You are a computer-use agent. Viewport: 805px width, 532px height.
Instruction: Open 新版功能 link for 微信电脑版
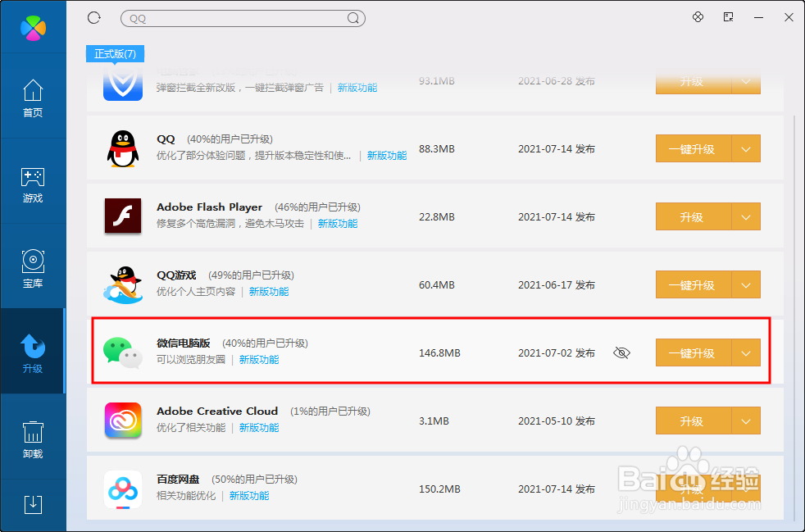pos(259,360)
